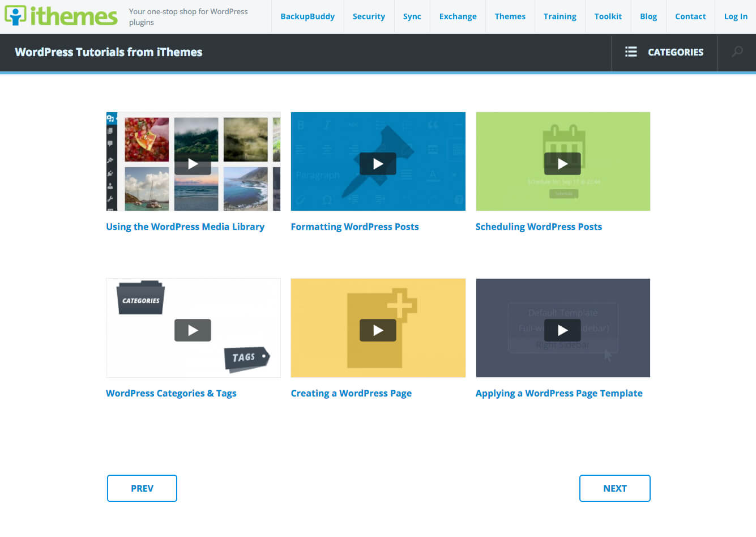Go to the Security page

pos(369,16)
